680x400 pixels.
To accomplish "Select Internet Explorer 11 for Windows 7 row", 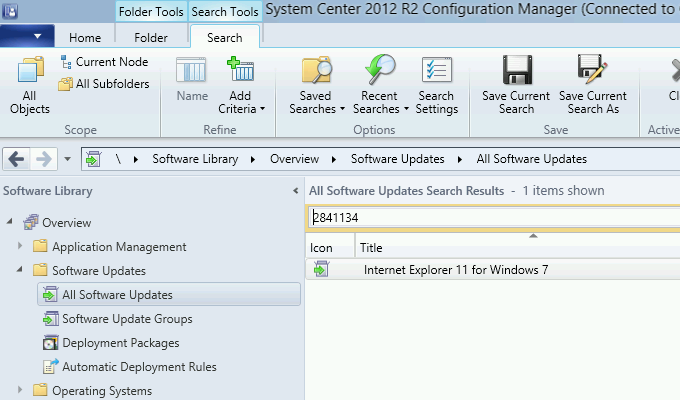I will [x=493, y=270].
